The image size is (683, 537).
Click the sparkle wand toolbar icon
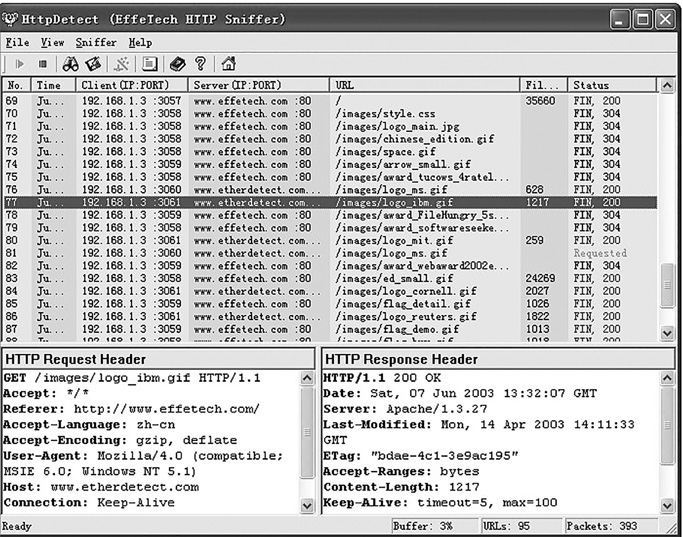pos(122,64)
